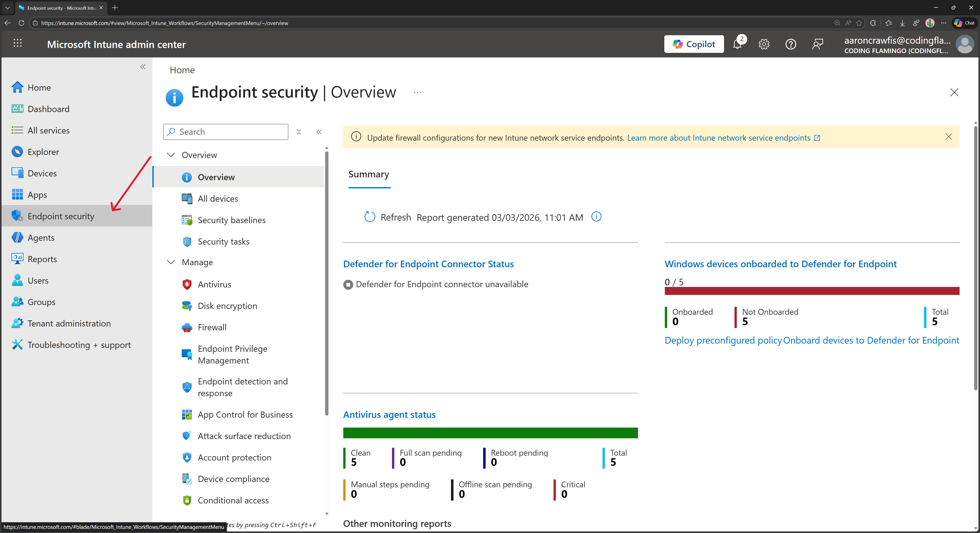
Task: Open Security baselines
Action: (x=231, y=220)
